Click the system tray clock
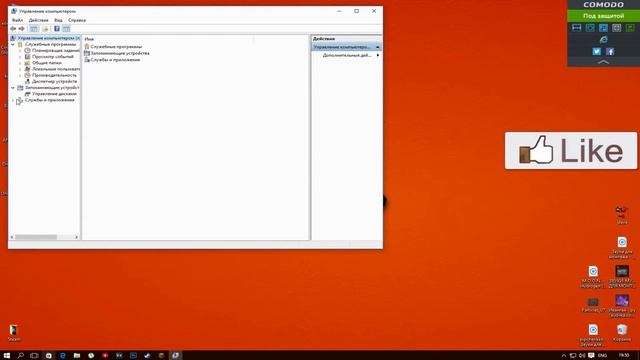The image size is (640, 360). 624,356
